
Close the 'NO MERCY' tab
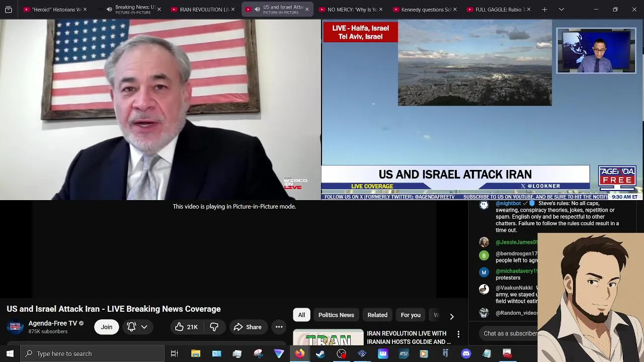click(x=381, y=10)
